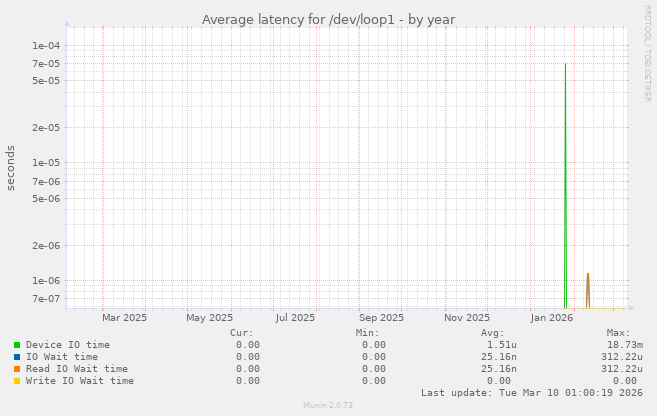This screenshot has height=416, width=657.
Task: Click the orange Read IO Wait swatch
Action: 17,369
